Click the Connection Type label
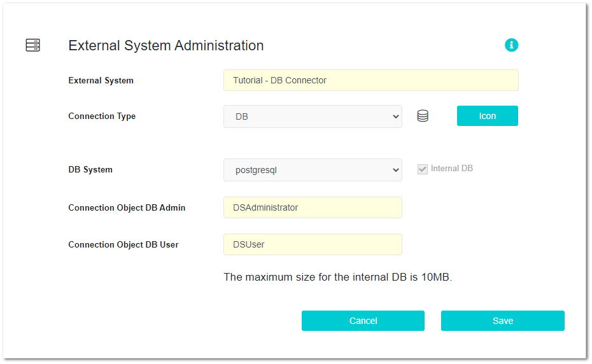This screenshot has height=364, width=592. pyautogui.click(x=102, y=116)
